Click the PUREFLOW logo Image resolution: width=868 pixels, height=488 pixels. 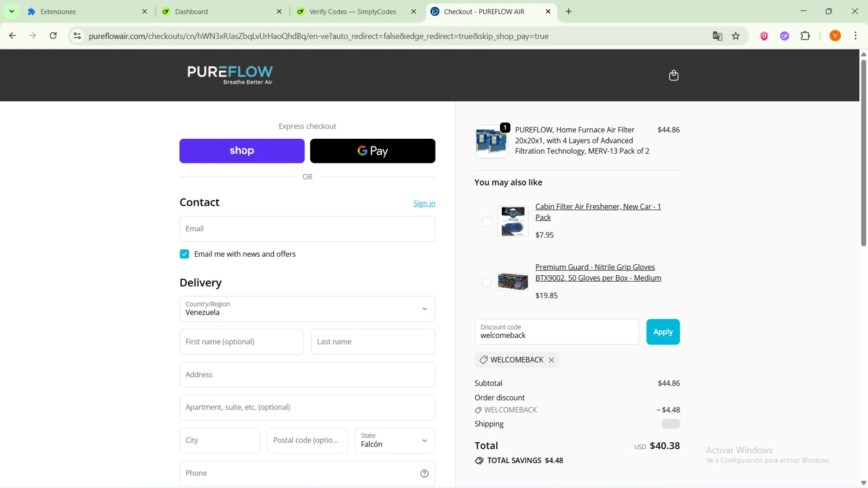pyautogui.click(x=230, y=75)
